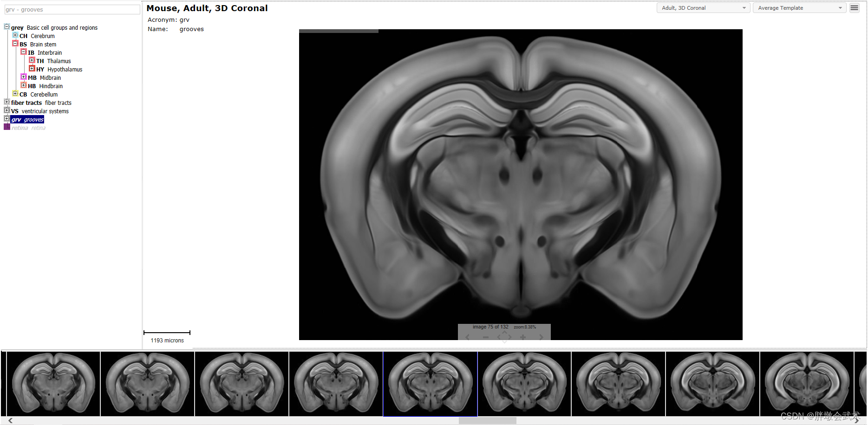
Task: Select Cerebellum tree entry
Action: click(39, 95)
